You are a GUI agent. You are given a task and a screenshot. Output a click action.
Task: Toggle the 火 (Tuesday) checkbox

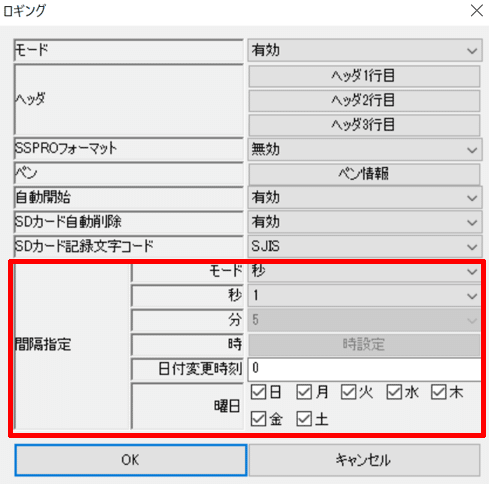click(348, 392)
